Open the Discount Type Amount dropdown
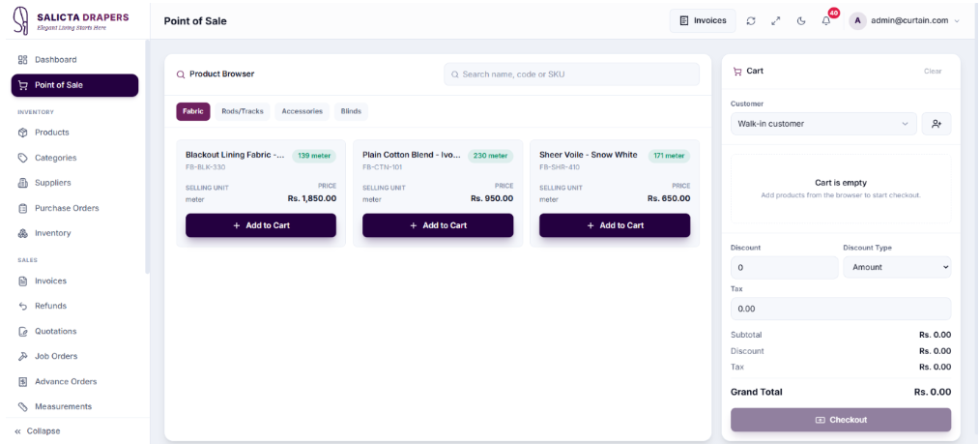 [897, 267]
